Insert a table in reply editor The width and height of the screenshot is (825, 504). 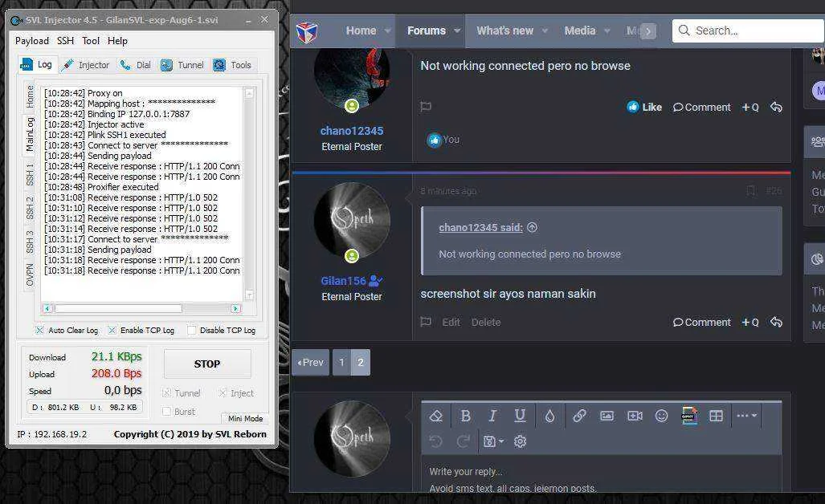(x=716, y=416)
